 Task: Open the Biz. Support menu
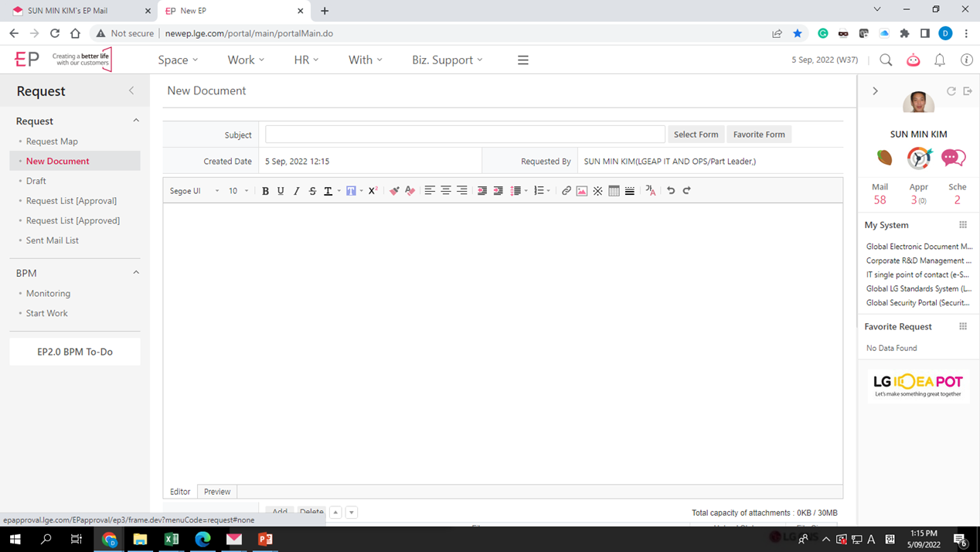point(447,60)
